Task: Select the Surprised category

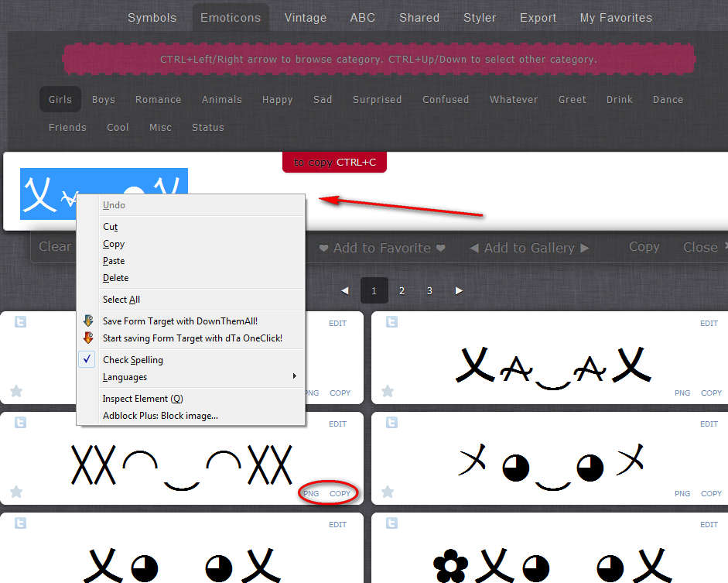Action: click(377, 99)
